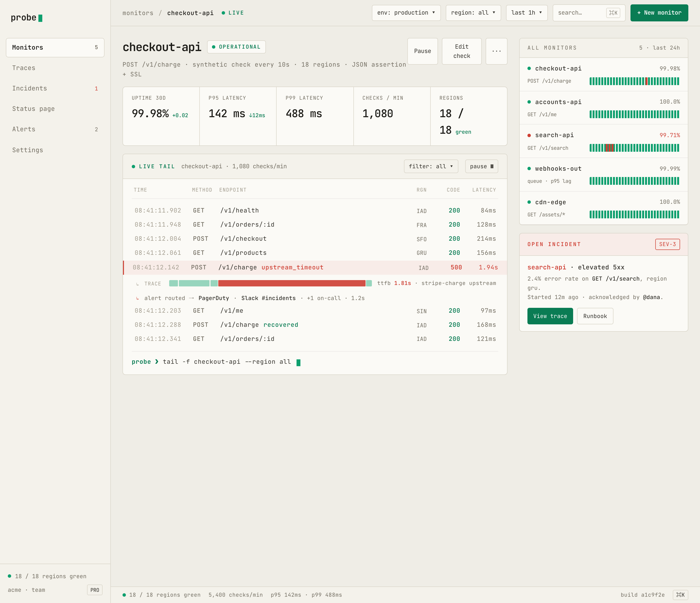Click the cdn-edge uptime bar chart
700x603 pixels.
[634, 215]
